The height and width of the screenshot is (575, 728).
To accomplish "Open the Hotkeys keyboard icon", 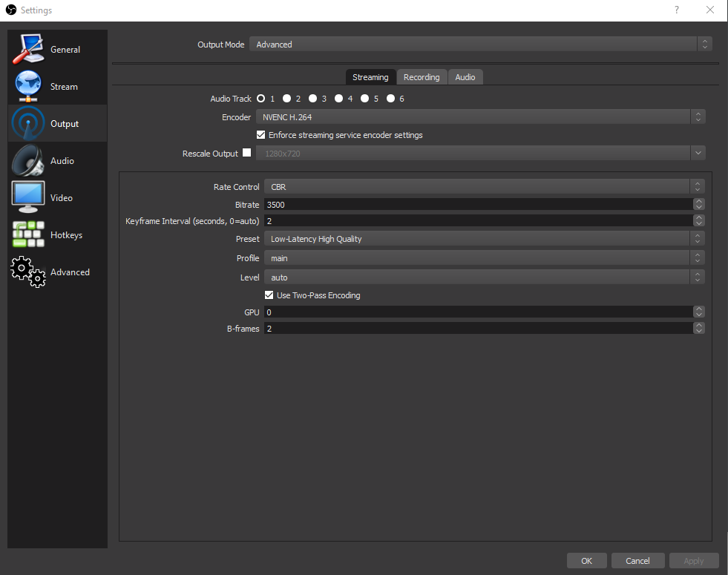I will click(x=28, y=234).
